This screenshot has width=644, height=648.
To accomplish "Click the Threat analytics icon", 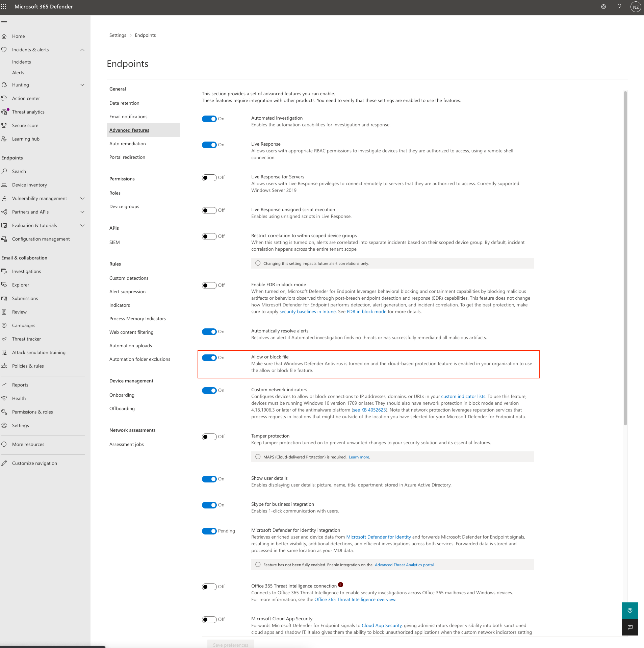I will [x=4, y=112].
